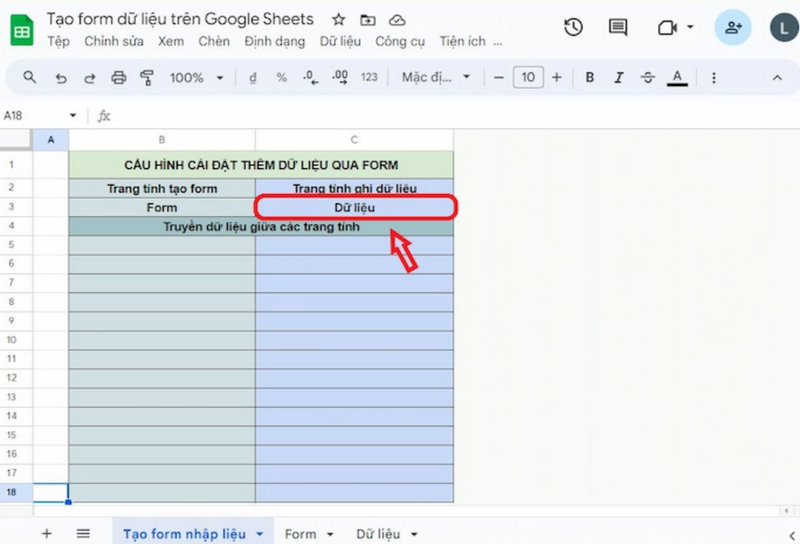The height and width of the screenshot is (544, 800).
Task: Open the text color picker
Action: coord(678,77)
